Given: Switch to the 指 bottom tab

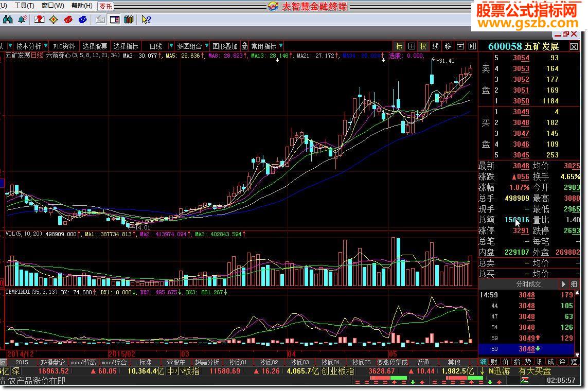Looking at the screenshot, I should pos(516,362).
